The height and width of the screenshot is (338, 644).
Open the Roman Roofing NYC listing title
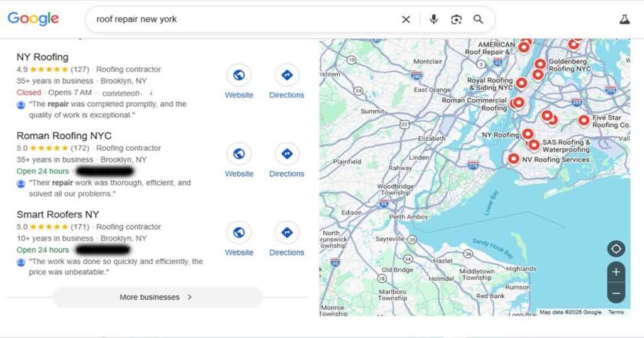(x=64, y=136)
